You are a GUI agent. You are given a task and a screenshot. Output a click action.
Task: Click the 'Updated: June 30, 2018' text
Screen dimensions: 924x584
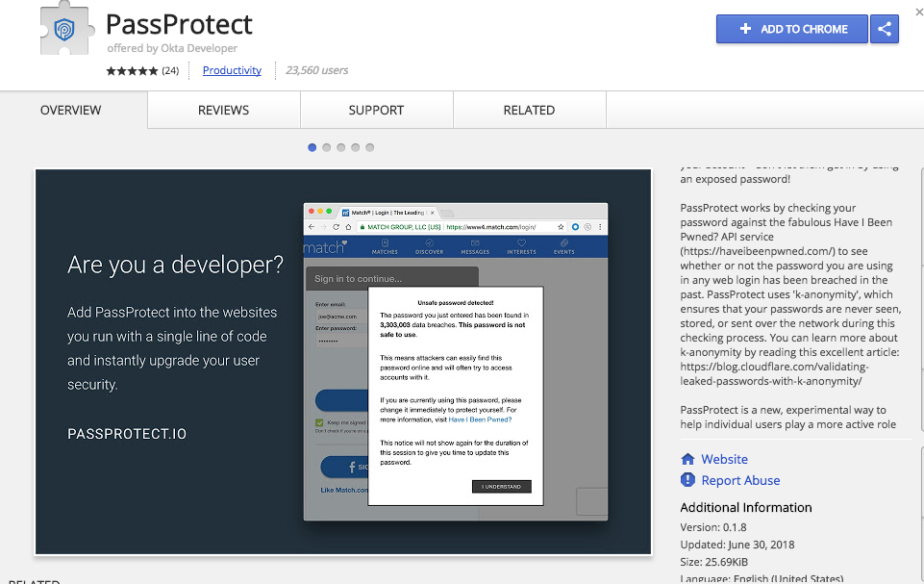pyautogui.click(x=737, y=545)
